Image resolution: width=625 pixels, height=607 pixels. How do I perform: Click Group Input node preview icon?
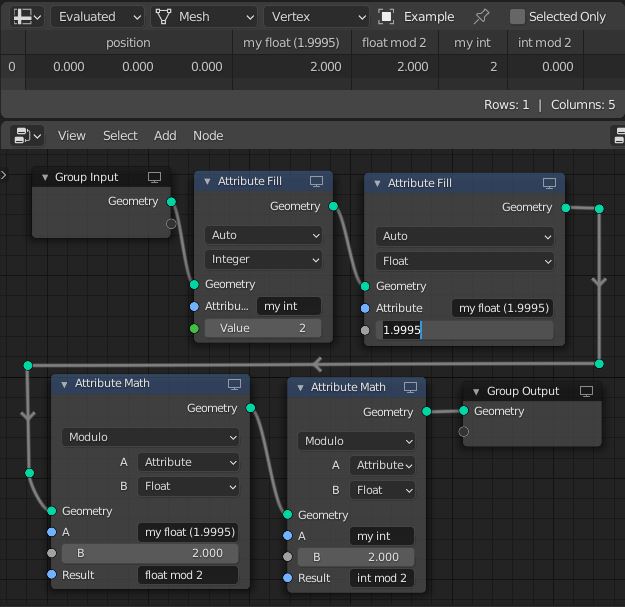tap(154, 177)
